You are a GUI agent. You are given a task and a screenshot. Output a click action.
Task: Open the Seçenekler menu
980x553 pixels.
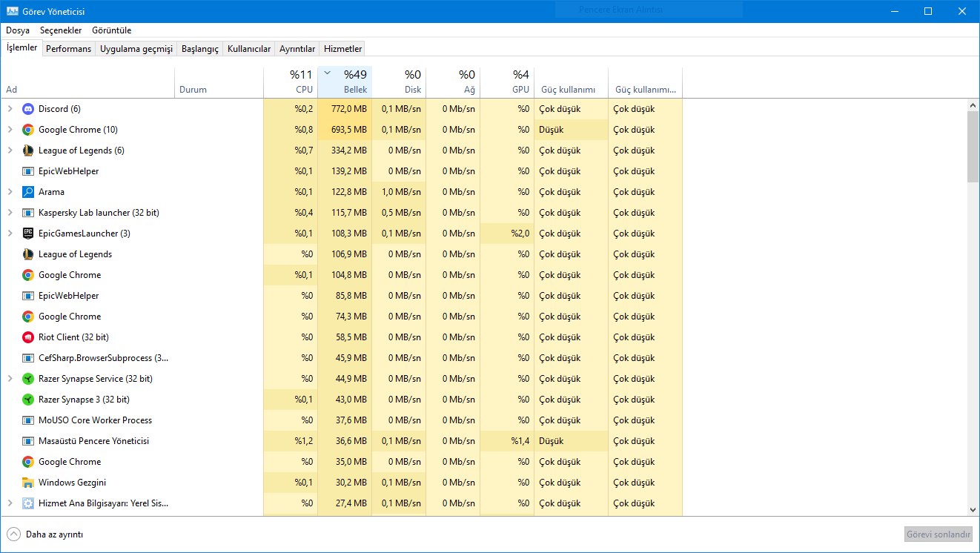(x=61, y=30)
